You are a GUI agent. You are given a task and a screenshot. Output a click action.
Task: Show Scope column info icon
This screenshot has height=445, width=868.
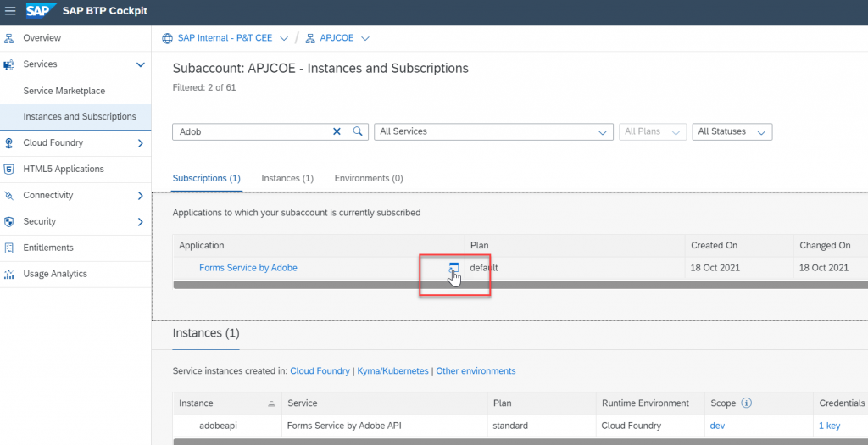[x=746, y=403]
